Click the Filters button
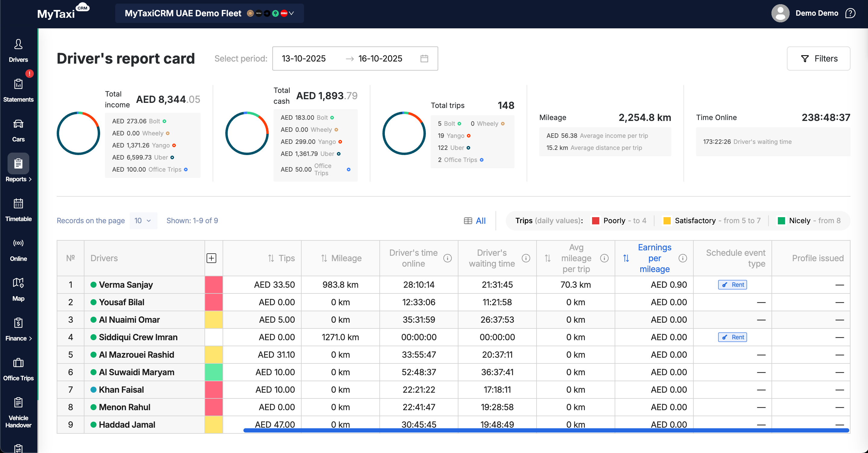This screenshot has height=453, width=868. point(818,59)
